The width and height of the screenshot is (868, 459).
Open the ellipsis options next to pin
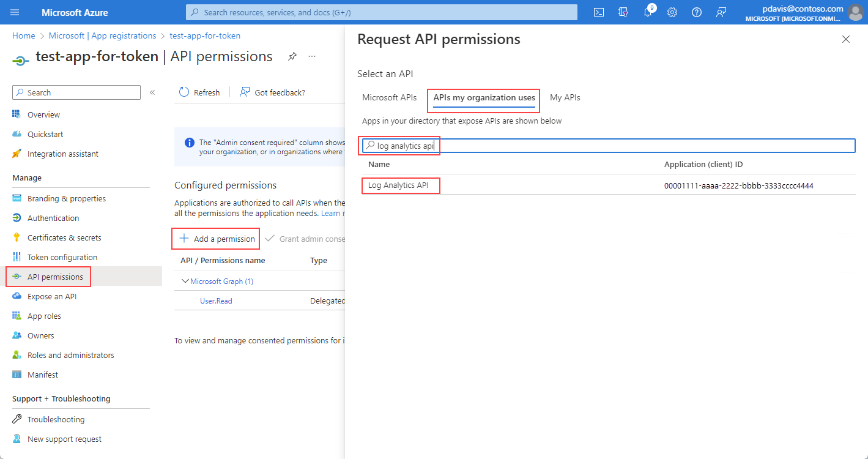pyautogui.click(x=311, y=56)
